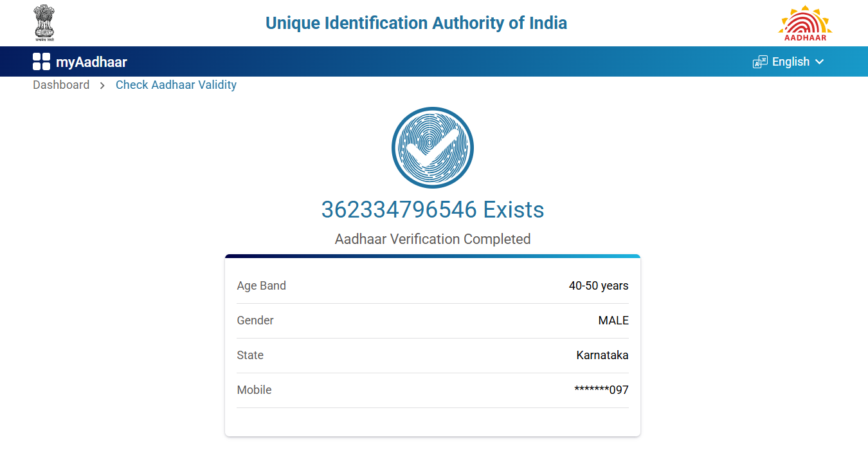Click the fingerprint checkmark verification icon
Image resolution: width=868 pixels, height=475 pixels.
click(x=433, y=147)
